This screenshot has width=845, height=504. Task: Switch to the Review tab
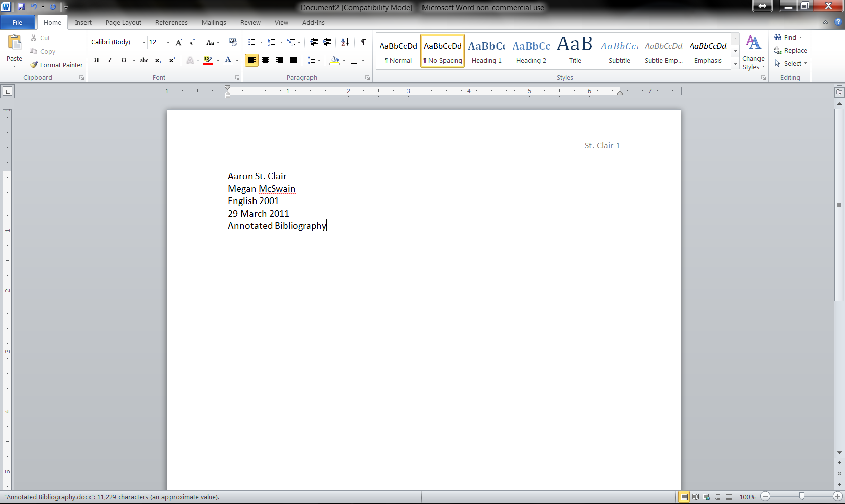click(250, 22)
